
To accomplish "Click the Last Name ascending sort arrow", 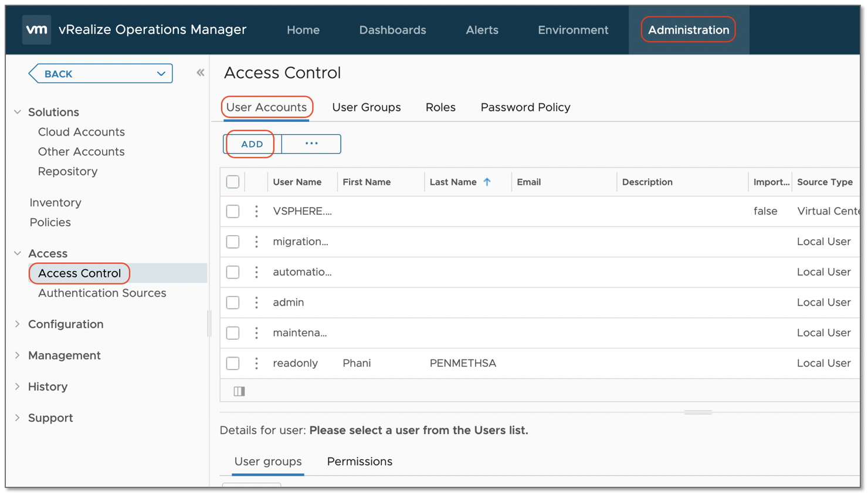I will pyautogui.click(x=487, y=182).
